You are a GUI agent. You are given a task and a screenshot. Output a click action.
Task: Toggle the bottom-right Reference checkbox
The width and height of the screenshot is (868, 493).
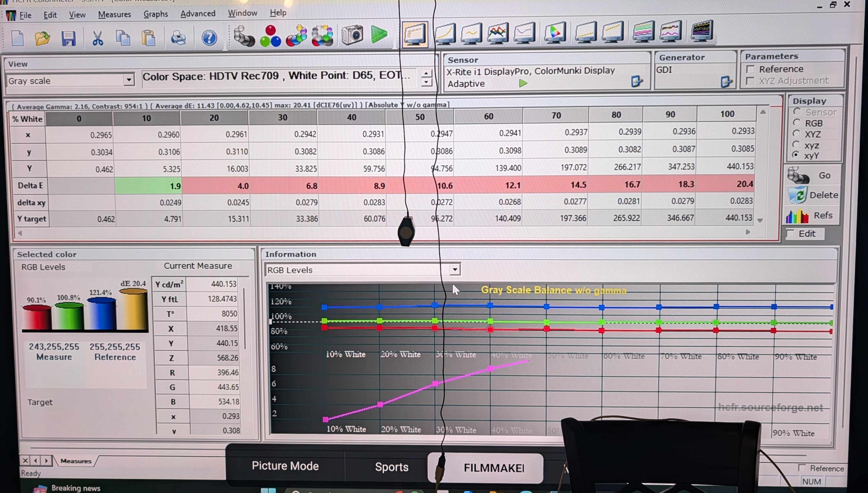click(802, 468)
